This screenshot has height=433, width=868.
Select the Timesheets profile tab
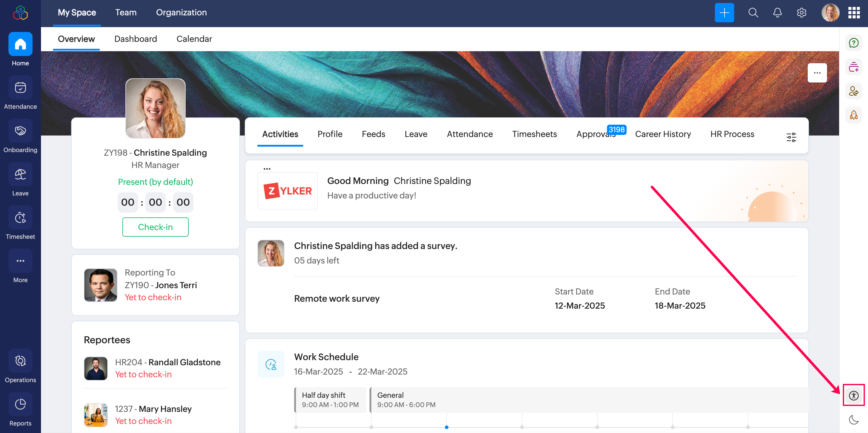click(x=534, y=134)
